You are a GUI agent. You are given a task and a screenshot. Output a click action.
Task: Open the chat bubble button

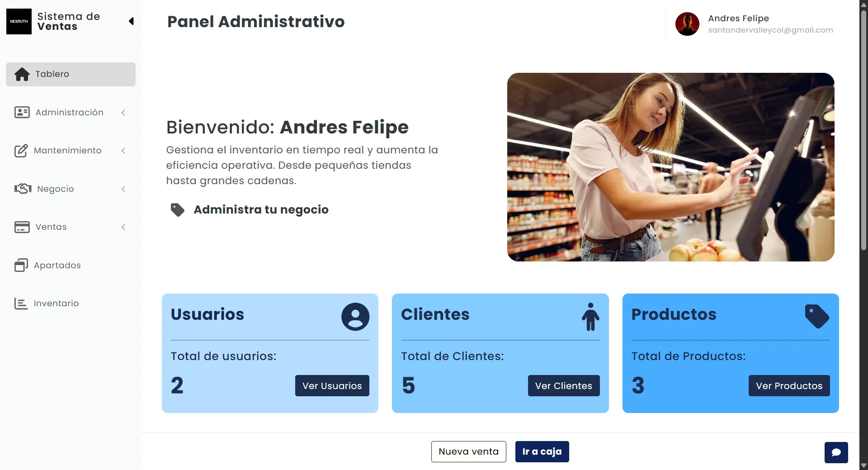(836, 452)
